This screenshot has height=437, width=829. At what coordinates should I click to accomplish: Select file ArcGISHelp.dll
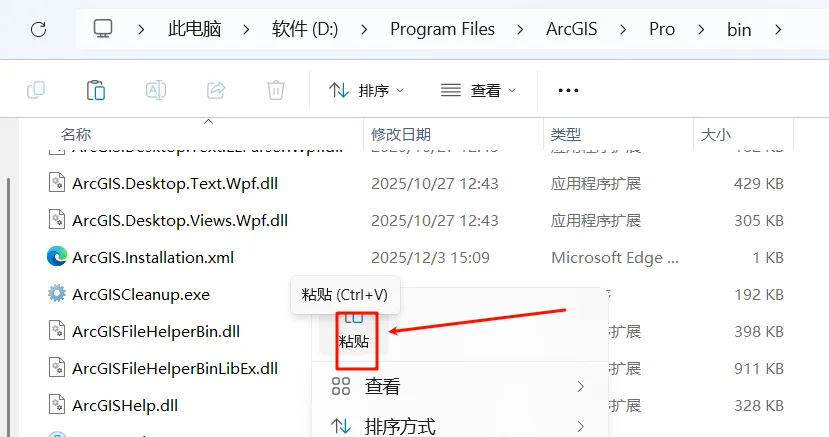(125, 405)
